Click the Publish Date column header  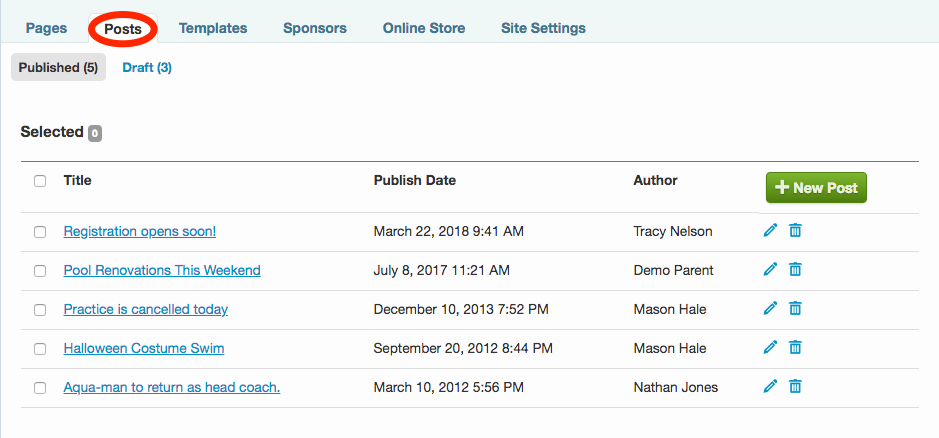(414, 181)
